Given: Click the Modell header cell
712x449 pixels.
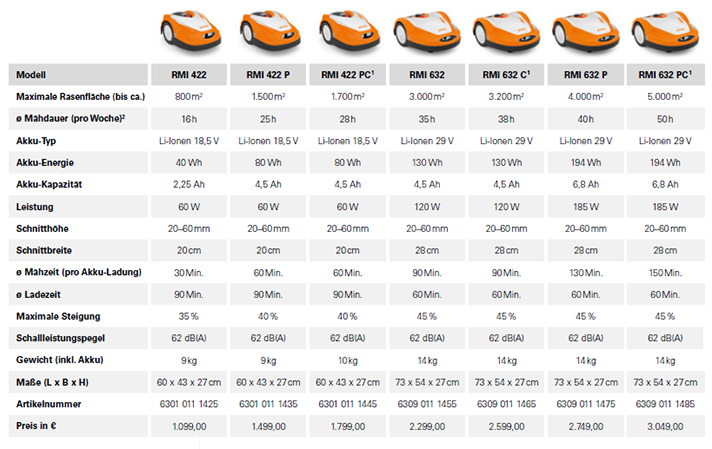Looking at the screenshot, I should (x=38, y=75).
